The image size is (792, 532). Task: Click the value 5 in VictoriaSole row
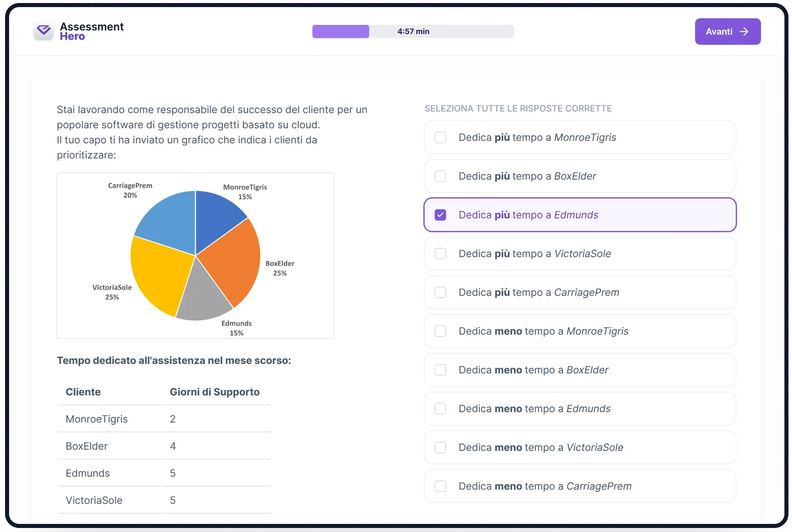pos(173,500)
